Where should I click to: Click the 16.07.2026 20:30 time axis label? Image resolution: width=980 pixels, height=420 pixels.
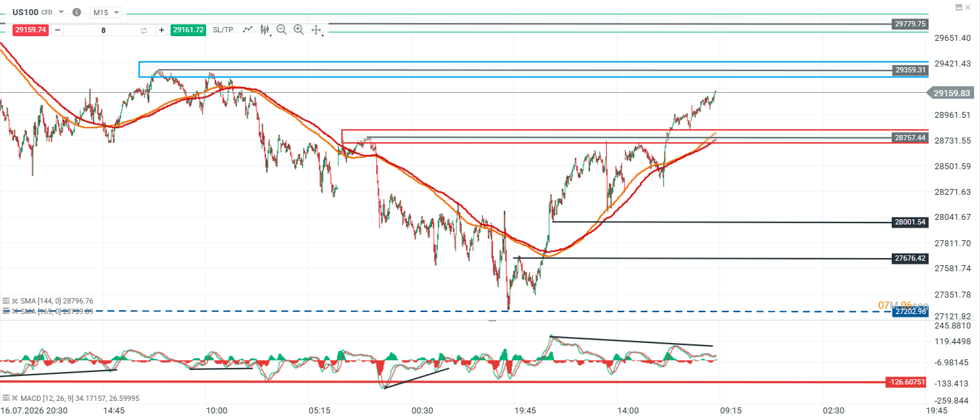point(33,411)
